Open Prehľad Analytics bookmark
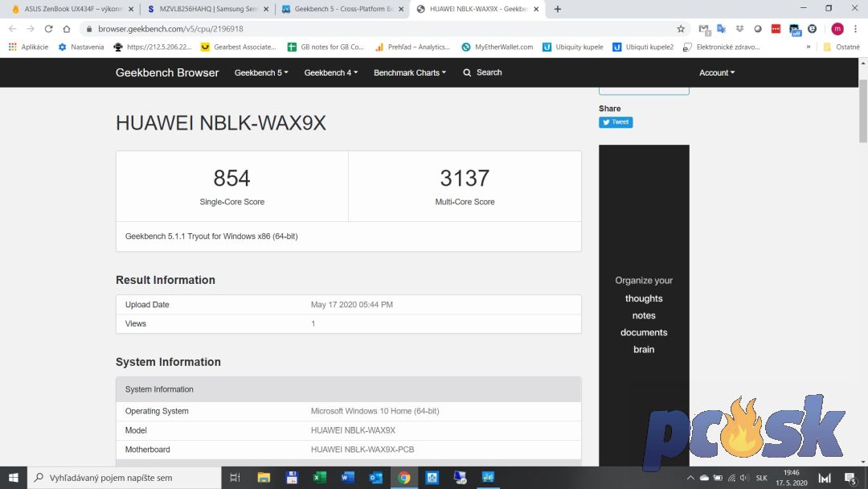Screen dimensions: 868x489 pyautogui.click(x=412, y=47)
